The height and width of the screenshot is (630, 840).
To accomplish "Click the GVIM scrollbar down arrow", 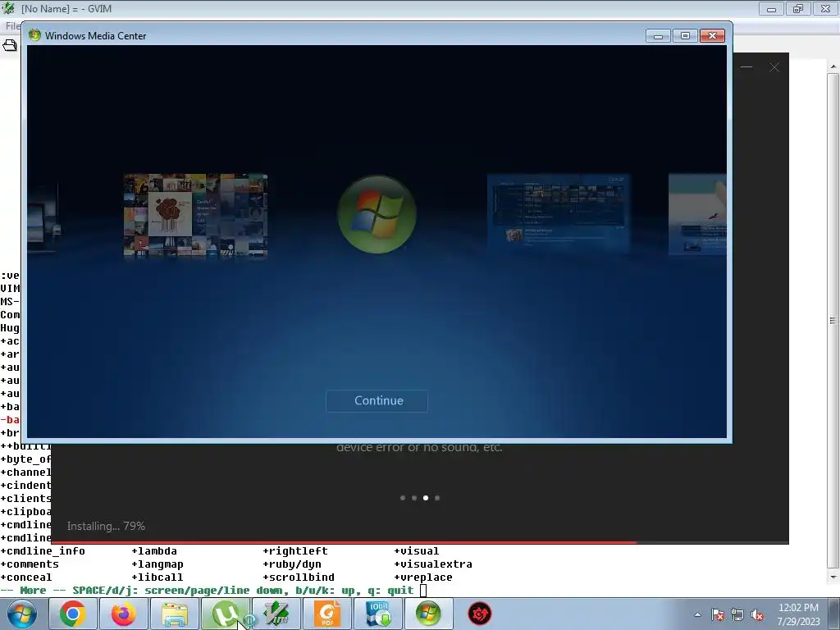I will coord(833,577).
